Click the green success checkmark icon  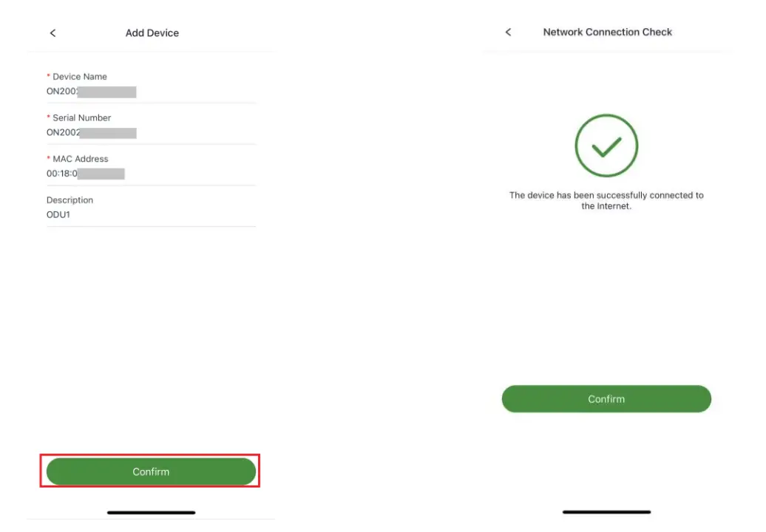point(606,146)
